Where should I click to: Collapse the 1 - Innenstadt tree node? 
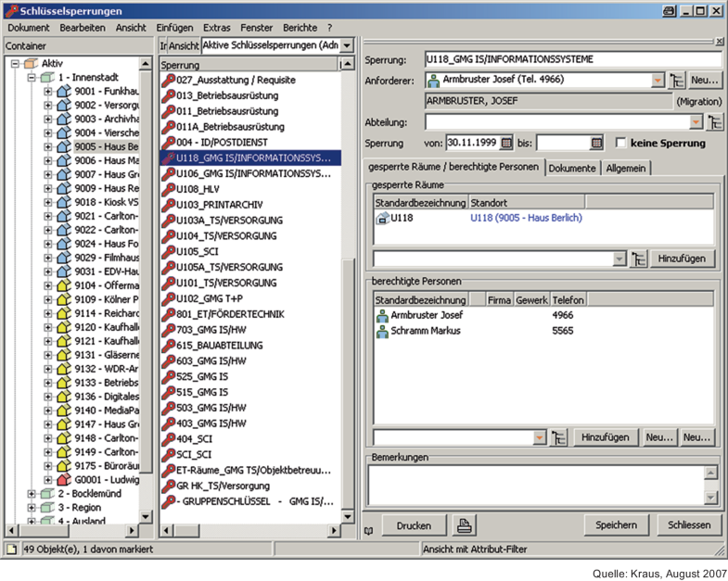point(33,79)
